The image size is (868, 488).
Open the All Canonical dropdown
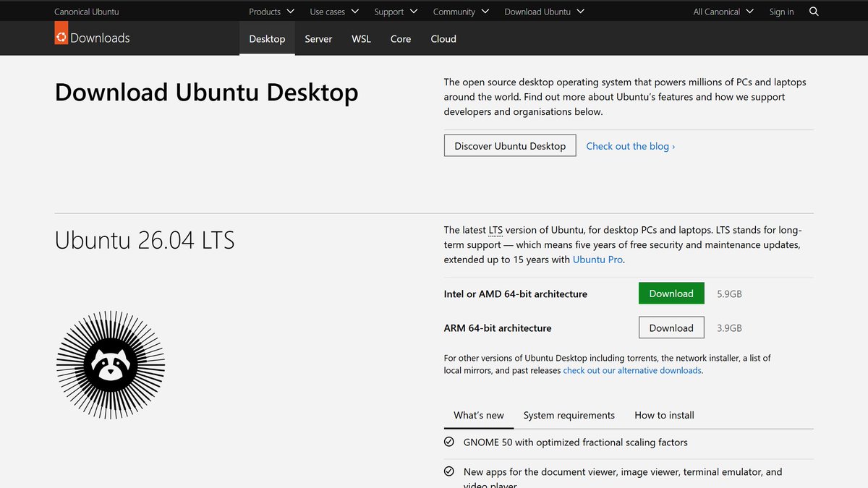coord(723,12)
